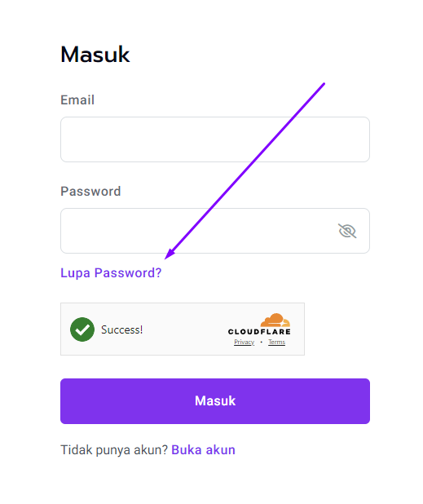Open Cloudflare Privacy link

(x=244, y=342)
